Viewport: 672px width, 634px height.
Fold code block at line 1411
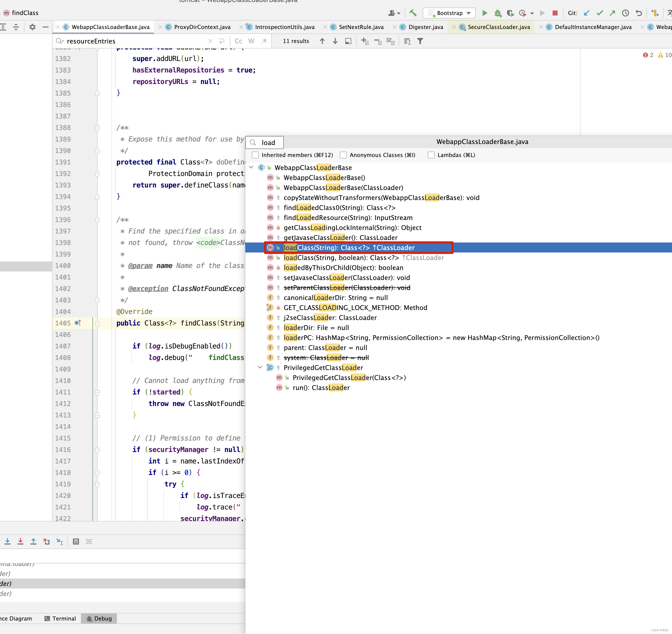pyautogui.click(x=97, y=392)
